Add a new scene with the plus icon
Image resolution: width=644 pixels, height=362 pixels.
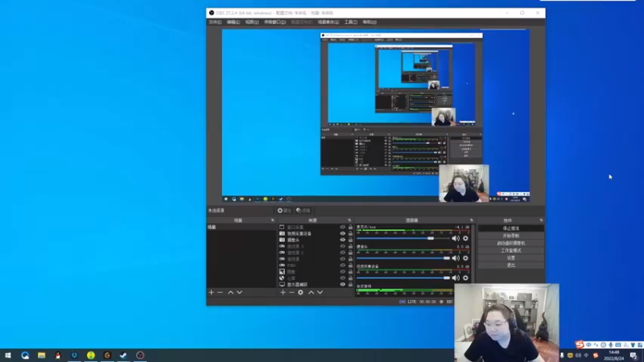(x=211, y=292)
